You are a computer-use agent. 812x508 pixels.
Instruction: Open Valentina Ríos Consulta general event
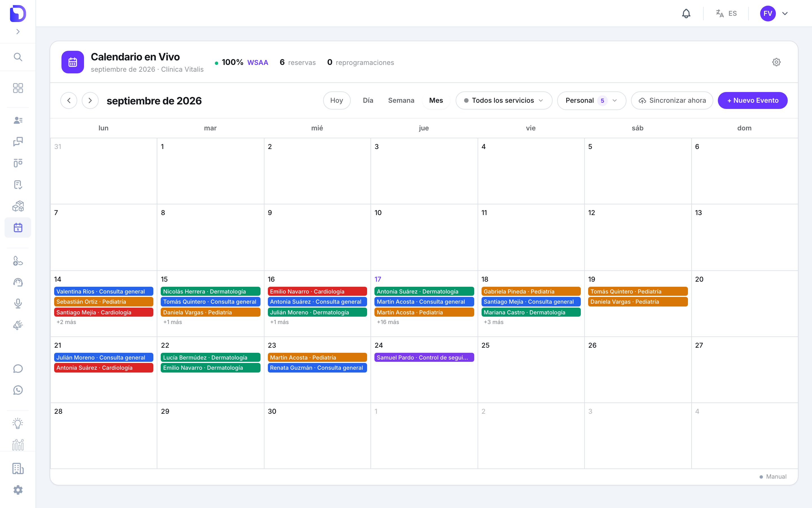104,291
